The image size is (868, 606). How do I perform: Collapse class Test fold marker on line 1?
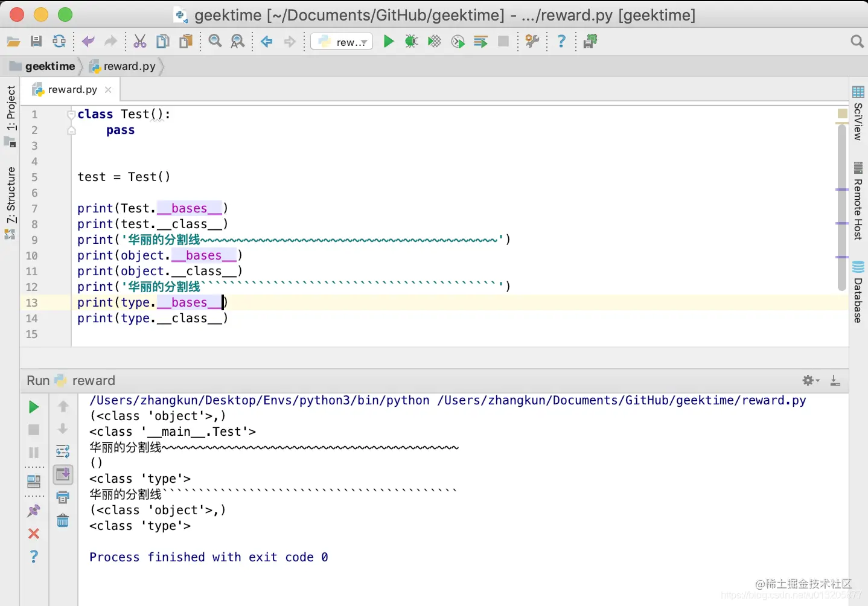tap(72, 115)
